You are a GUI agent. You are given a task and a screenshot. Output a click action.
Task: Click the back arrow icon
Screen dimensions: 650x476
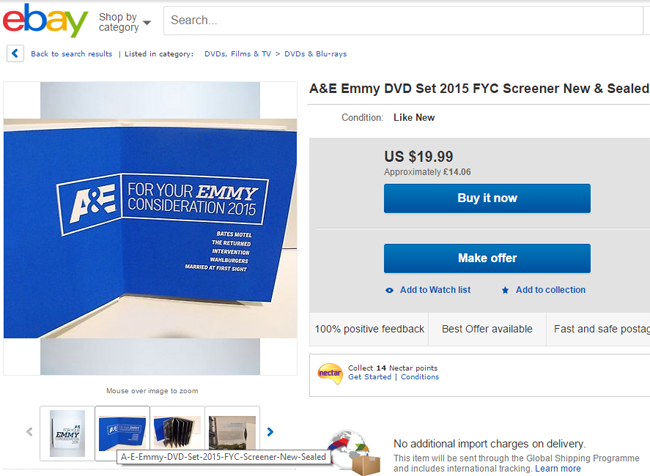coord(15,54)
